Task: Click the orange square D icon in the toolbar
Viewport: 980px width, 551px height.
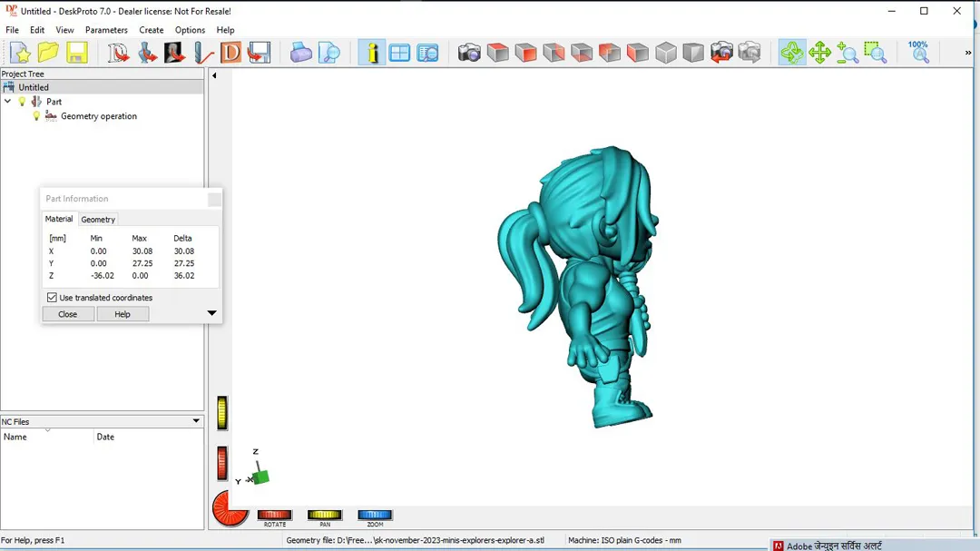Action: [230, 53]
